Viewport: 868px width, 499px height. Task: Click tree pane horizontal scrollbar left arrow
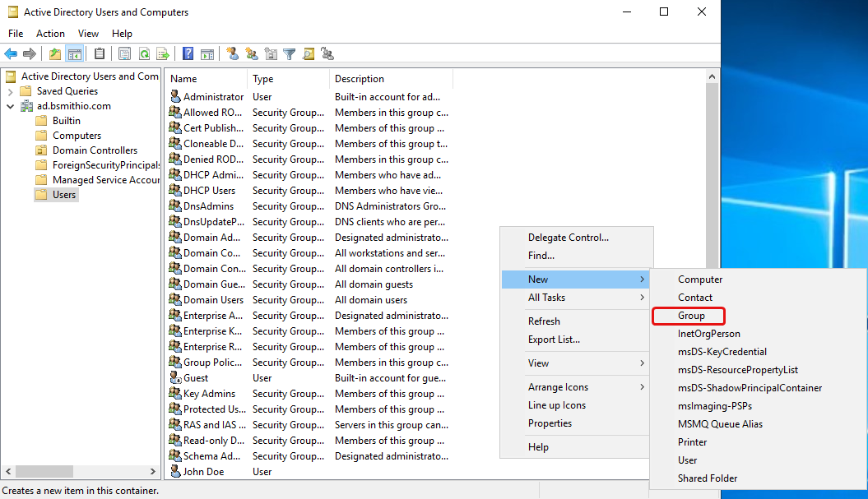[x=8, y=471]
